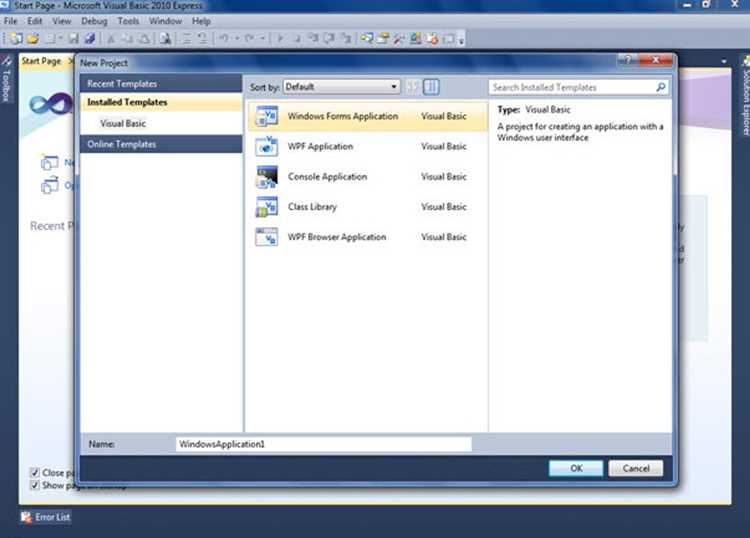Click the project Name input field

tap(324, 444)
